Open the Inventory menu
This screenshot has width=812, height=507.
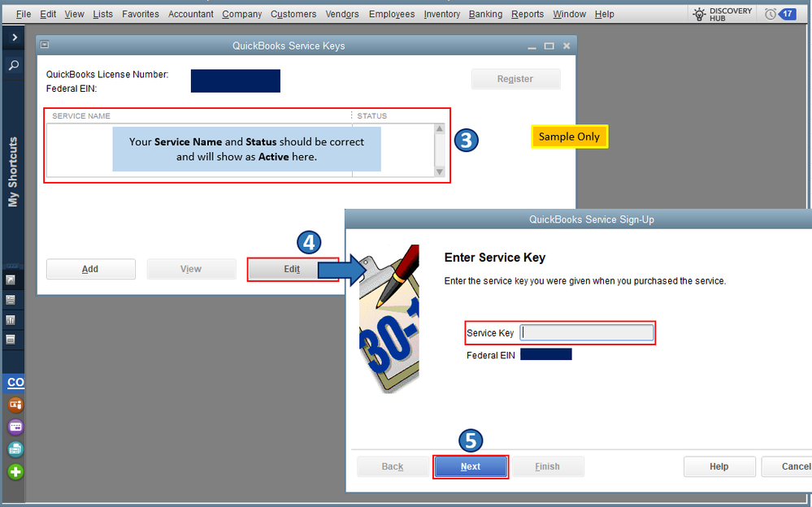(x=441, y=14)
